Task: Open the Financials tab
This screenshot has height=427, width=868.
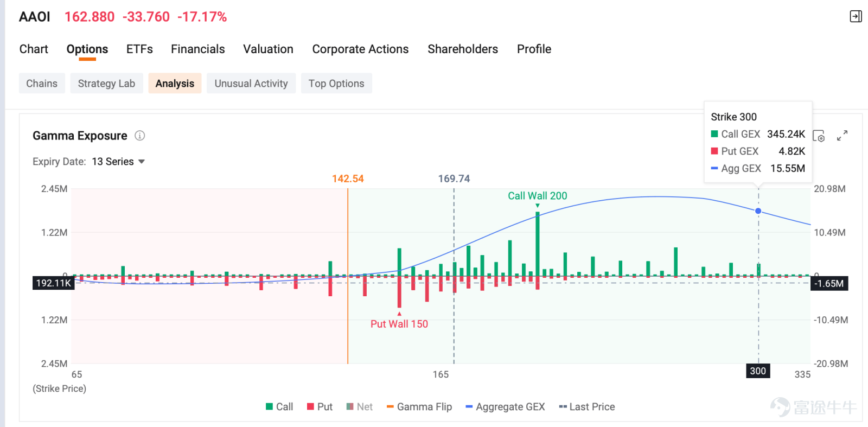Action: [198, 49]
